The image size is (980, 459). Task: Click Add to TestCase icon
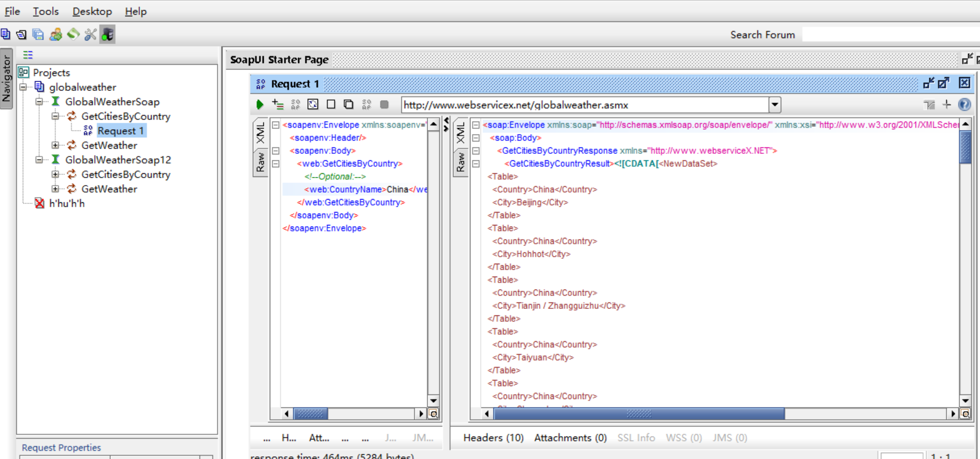(x=278, y=104)
